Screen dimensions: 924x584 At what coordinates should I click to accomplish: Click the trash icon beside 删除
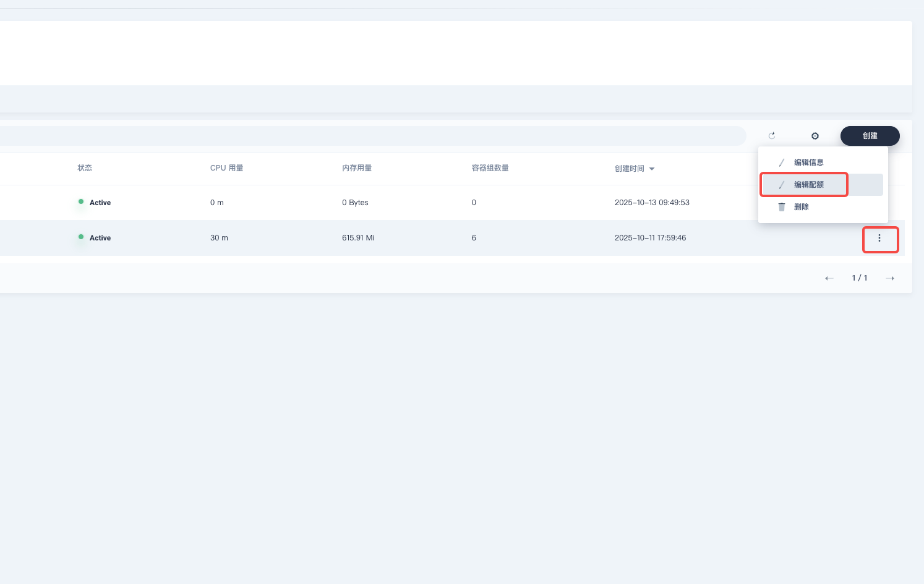[782, 207]
